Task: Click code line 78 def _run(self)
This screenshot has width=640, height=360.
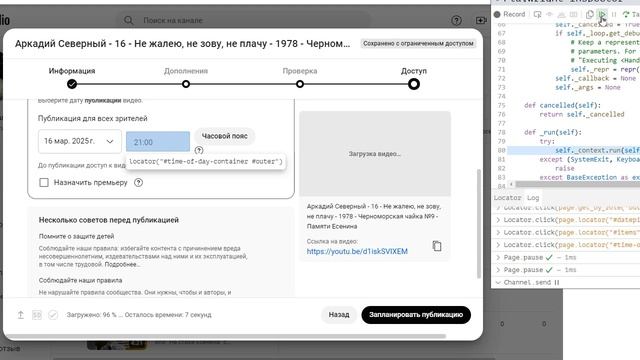Action: 553,132
